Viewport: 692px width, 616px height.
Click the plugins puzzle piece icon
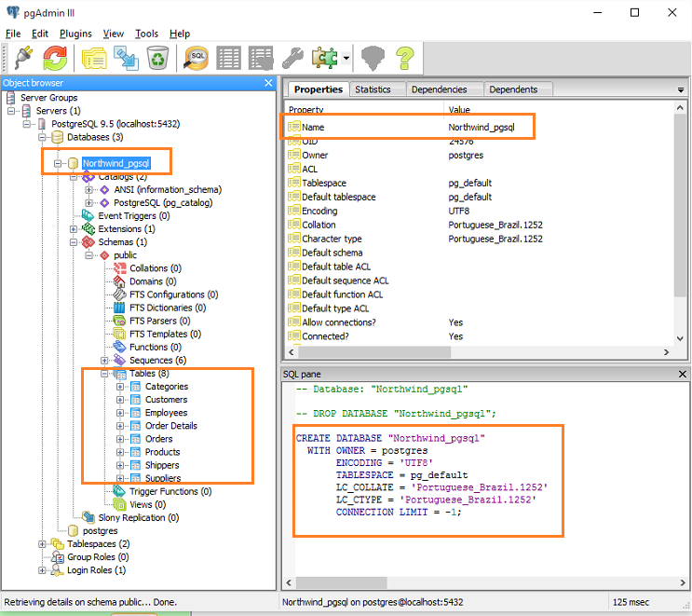pos(324,58)
